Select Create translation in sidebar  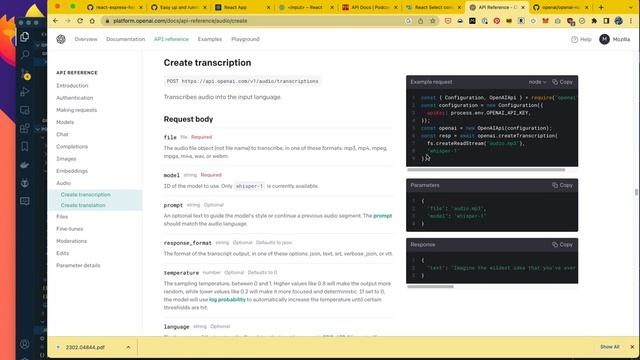coord(83,205)
